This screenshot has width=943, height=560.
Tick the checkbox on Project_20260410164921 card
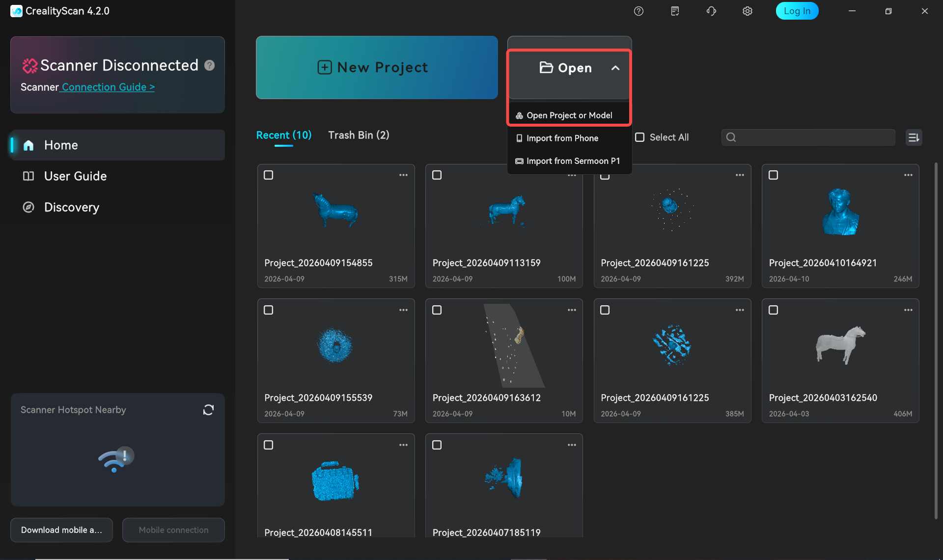click(773, 175)
